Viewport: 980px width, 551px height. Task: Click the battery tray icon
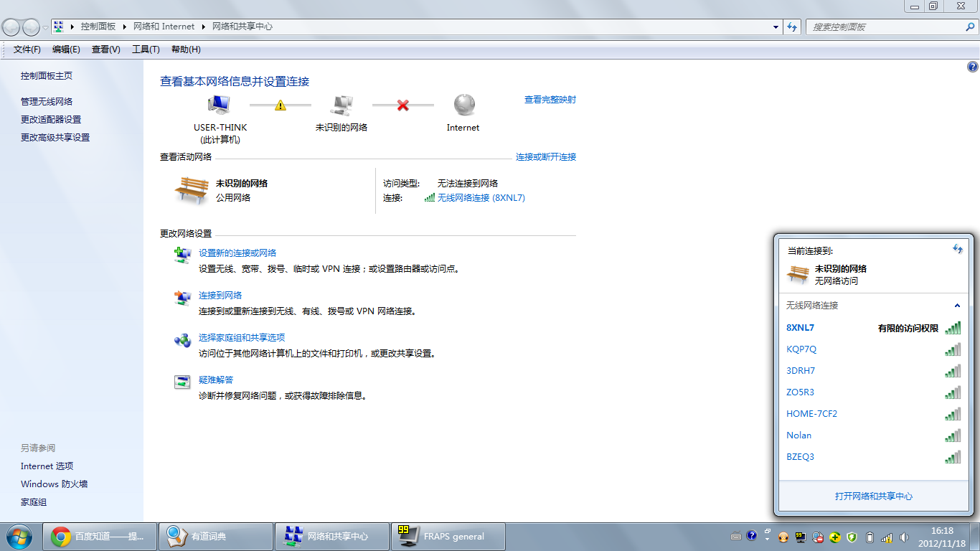[x=870, y=537]
